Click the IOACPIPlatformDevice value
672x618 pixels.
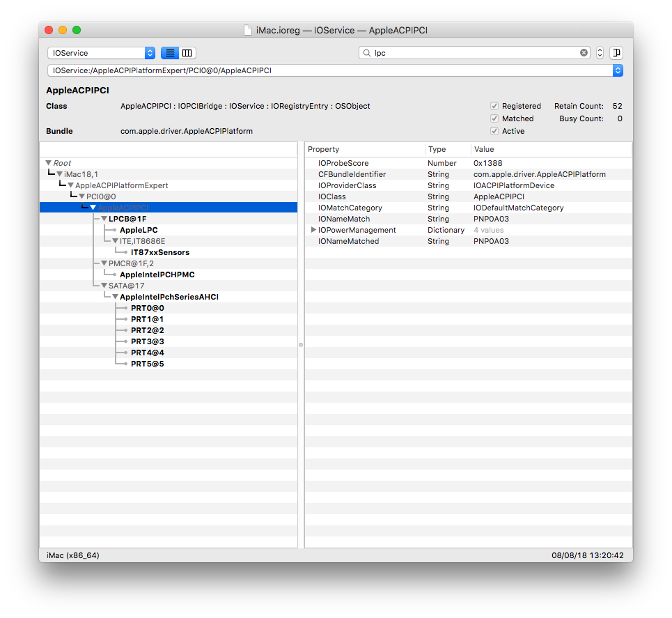coord(514,185)
